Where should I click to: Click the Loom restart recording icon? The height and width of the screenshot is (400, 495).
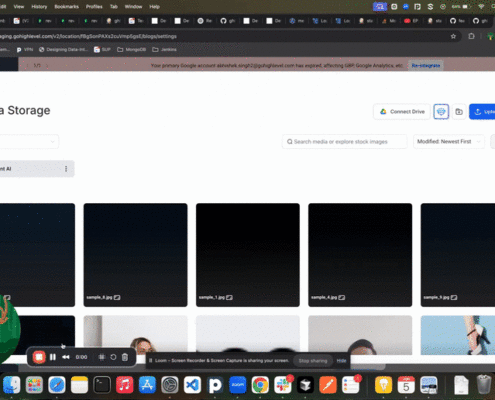[x=113, y=357]
